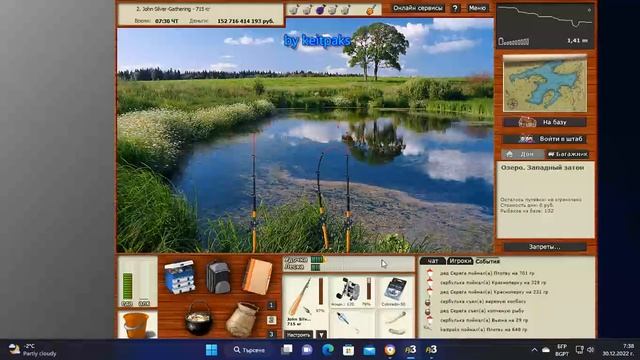Click the purple potion flask icon

coord(320,9)
